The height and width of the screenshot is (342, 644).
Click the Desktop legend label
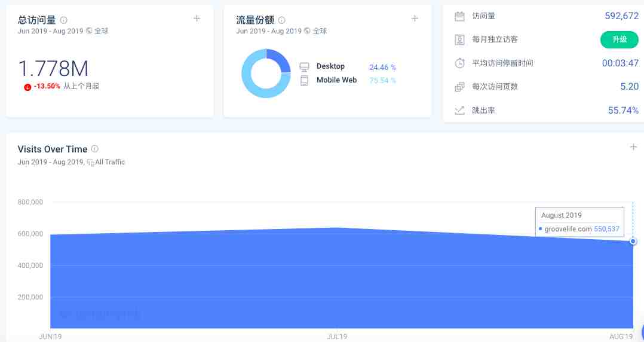pyautogui.click(x=330, y=66)
